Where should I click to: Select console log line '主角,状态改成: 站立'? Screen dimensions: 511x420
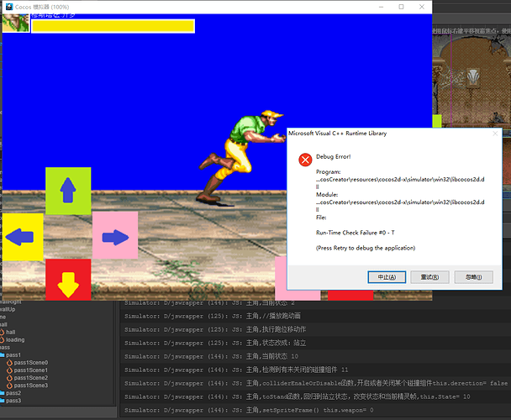pos(315,343)
